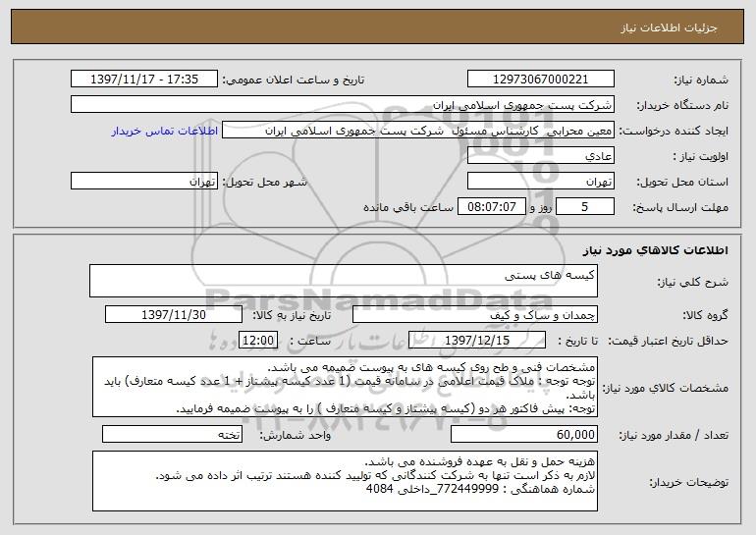Click the label تاریخ نیاز به کالا
Viewport: 756px width, 535px height.
point(292,315)
